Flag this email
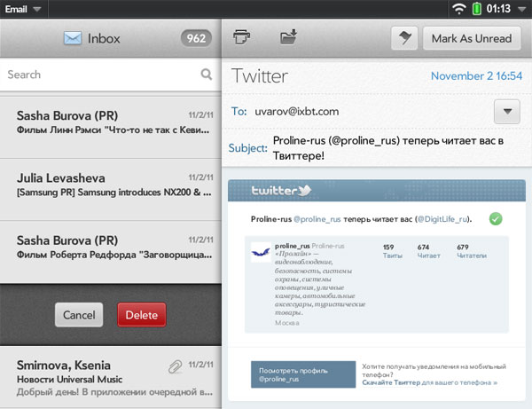The width and height of the screenshot is (532, 409). point(404,38)
